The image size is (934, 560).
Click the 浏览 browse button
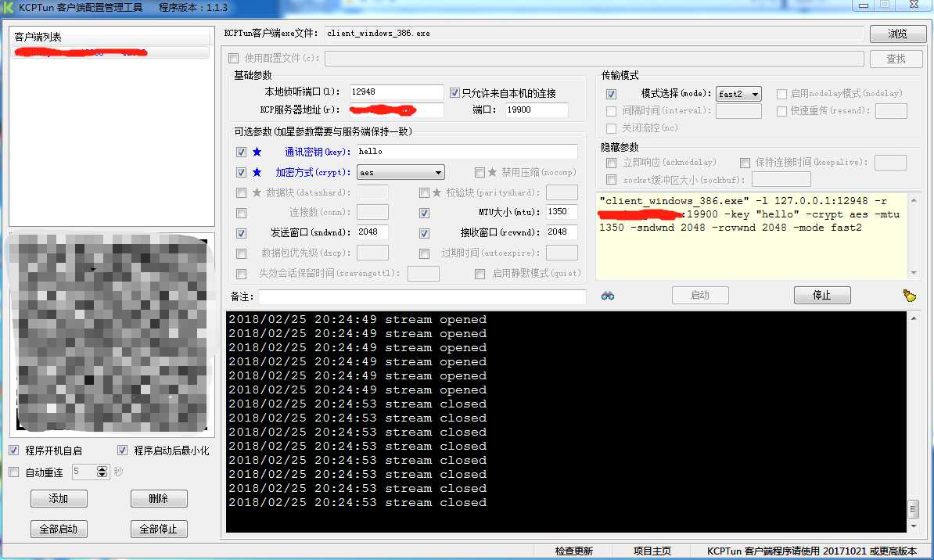(x=897, y=34)
